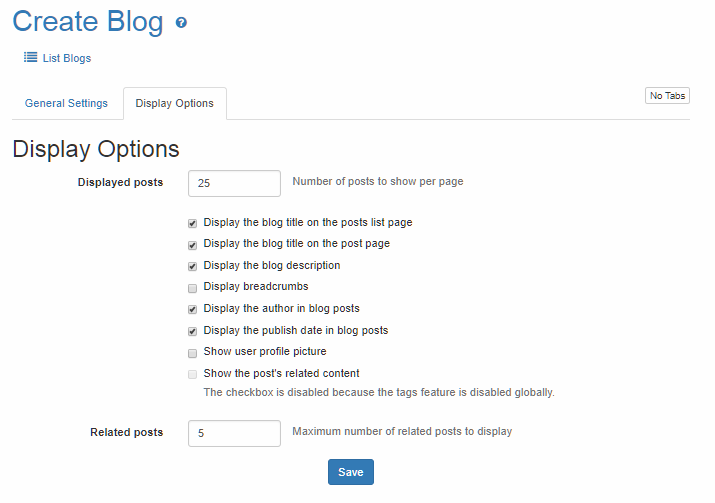Select the Display Options tab
Screen dimensions: 715x503
click(x=174, y=103)
